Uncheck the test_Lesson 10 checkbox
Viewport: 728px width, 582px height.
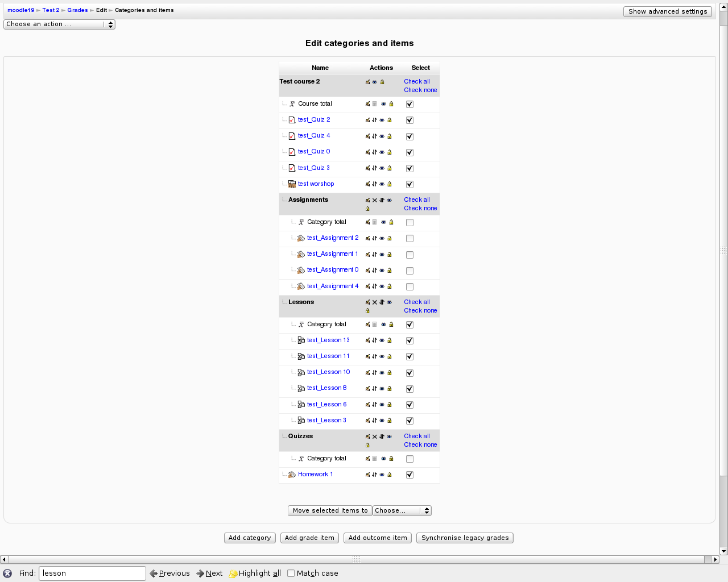pos(409,373)
